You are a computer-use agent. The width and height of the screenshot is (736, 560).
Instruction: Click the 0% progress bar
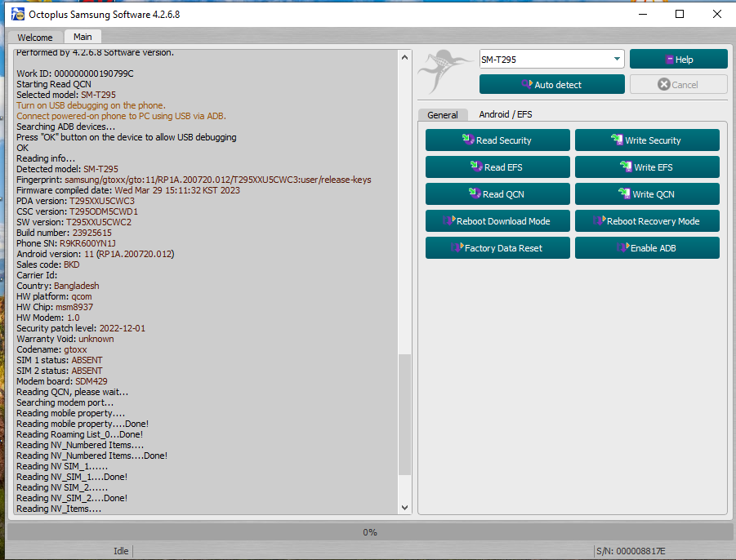[x=369, y=532]
